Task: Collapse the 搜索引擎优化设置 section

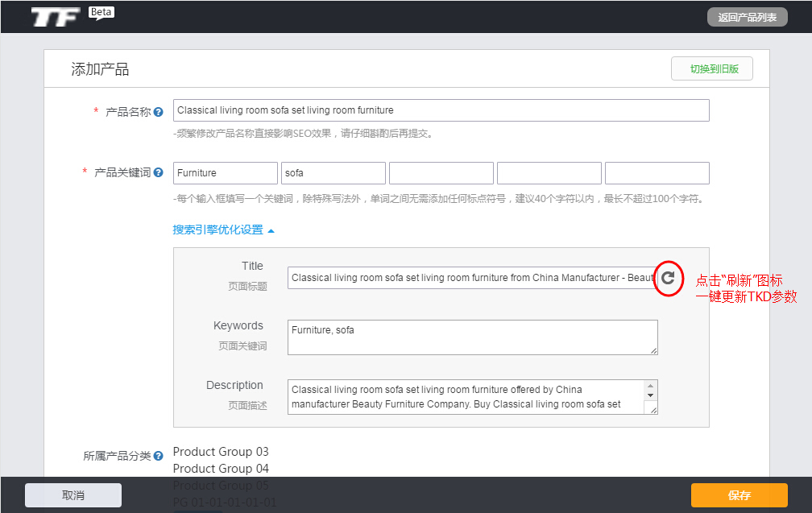Action: [x=223, y=230]
